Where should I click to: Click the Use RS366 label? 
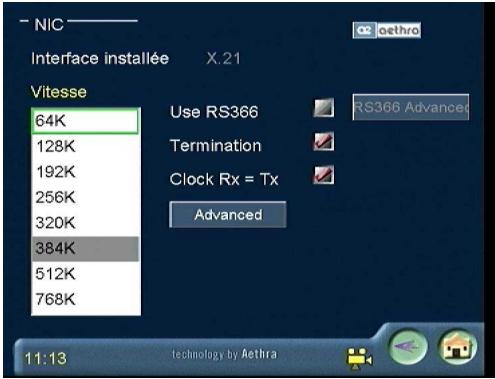[x=214, y=112]
